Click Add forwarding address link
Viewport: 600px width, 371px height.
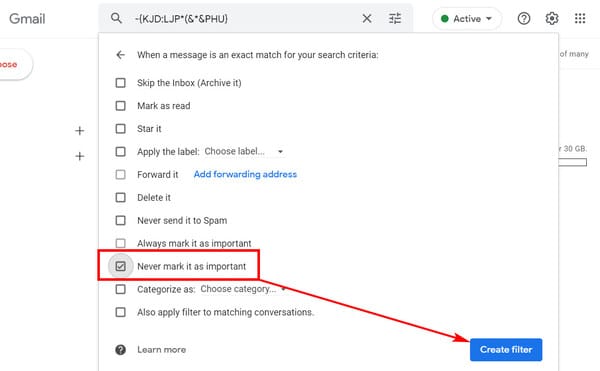[245, 174]
